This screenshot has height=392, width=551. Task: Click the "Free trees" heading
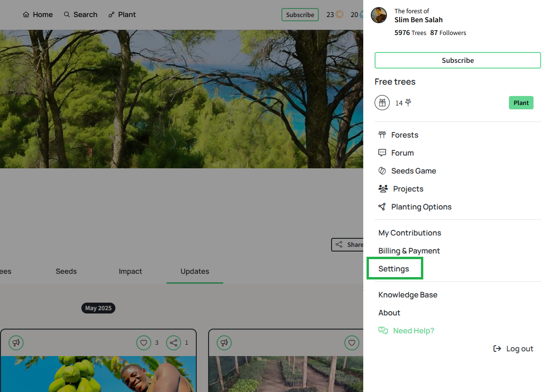pos(395,82)
